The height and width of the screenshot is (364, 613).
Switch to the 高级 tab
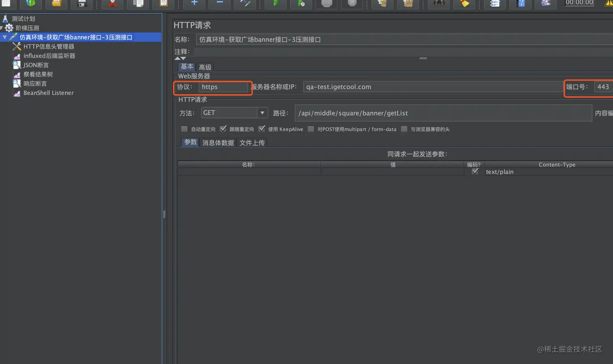pyautogui.click(x=205, y=67)
